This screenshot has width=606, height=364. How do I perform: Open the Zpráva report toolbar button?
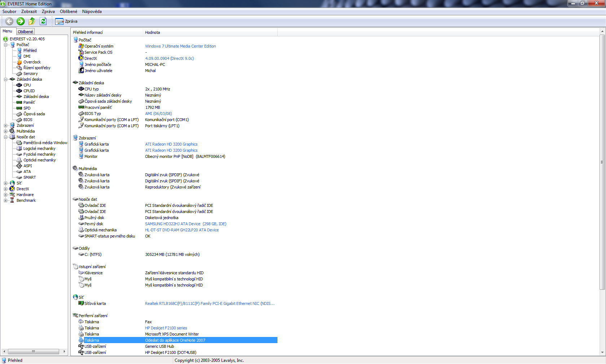[67, 22]
